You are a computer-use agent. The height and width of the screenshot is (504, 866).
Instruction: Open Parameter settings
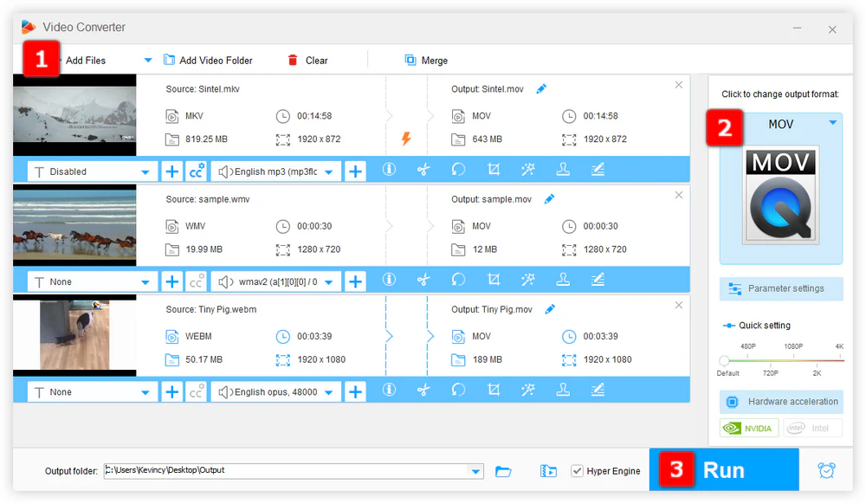[x=781, y=288]
